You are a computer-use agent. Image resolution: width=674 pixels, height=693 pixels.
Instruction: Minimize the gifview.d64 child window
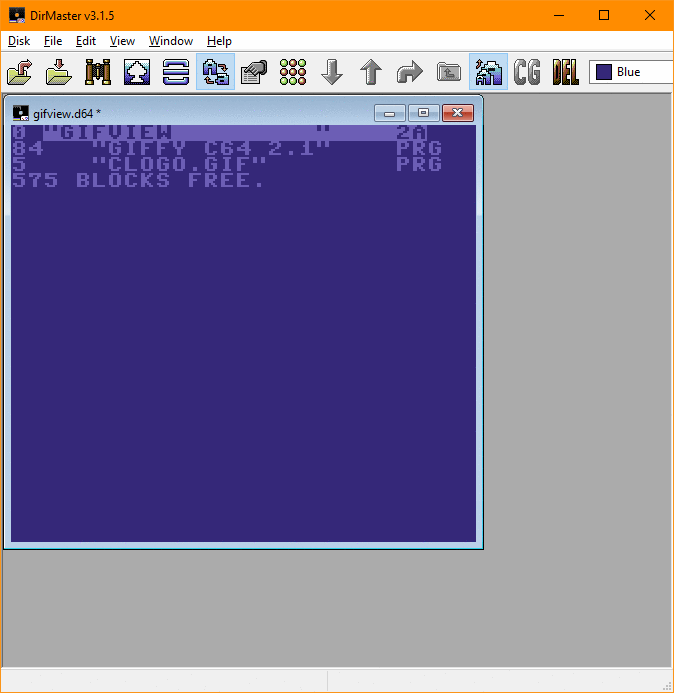coord(389,113)
